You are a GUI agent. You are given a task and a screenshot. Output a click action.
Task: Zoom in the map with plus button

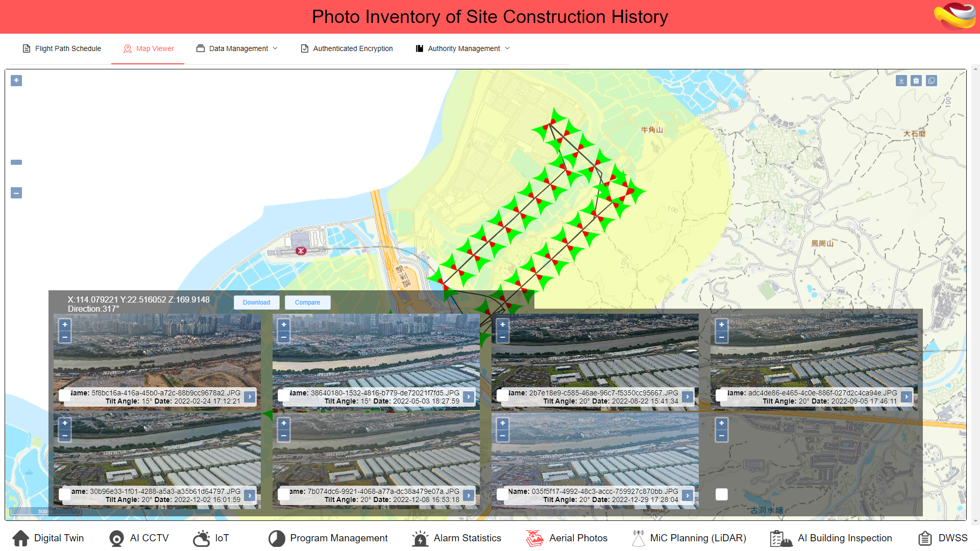click(16, 81)
